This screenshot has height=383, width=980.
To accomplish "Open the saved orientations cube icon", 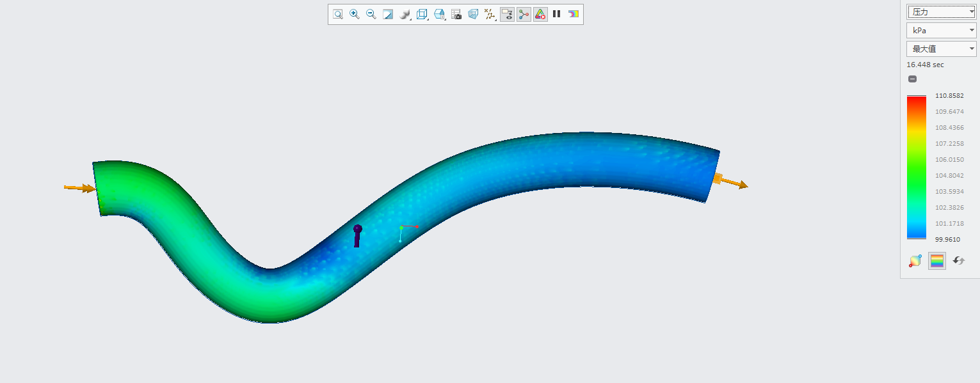I will pyautogui.click(x=438, y=14).
